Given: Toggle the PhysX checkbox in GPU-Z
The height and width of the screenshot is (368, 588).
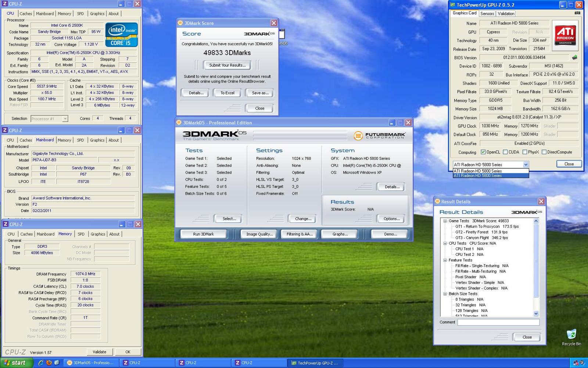Looking at the screenshot, I should click(x=525, y=152).
